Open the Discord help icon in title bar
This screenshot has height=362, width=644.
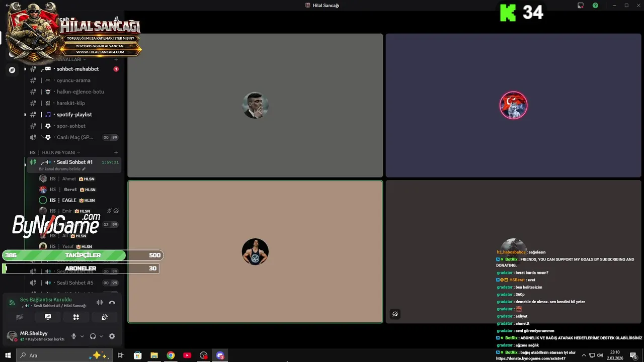point(595,6)
